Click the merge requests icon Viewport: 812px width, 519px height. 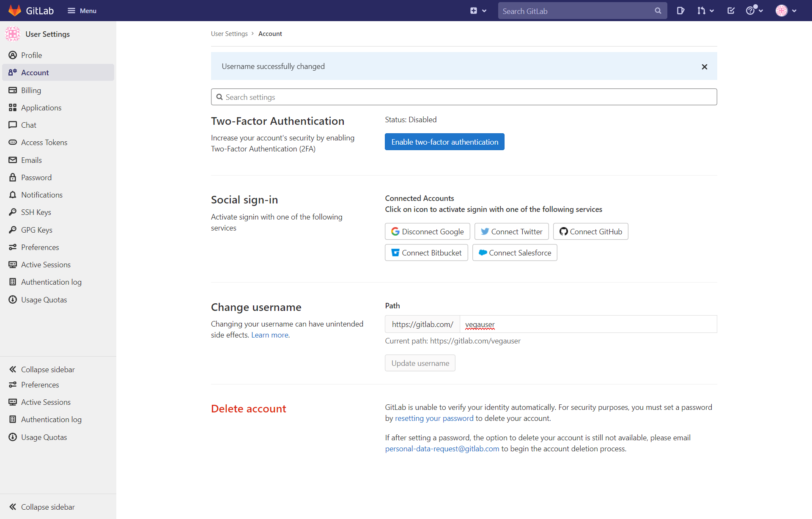[702, 11]
